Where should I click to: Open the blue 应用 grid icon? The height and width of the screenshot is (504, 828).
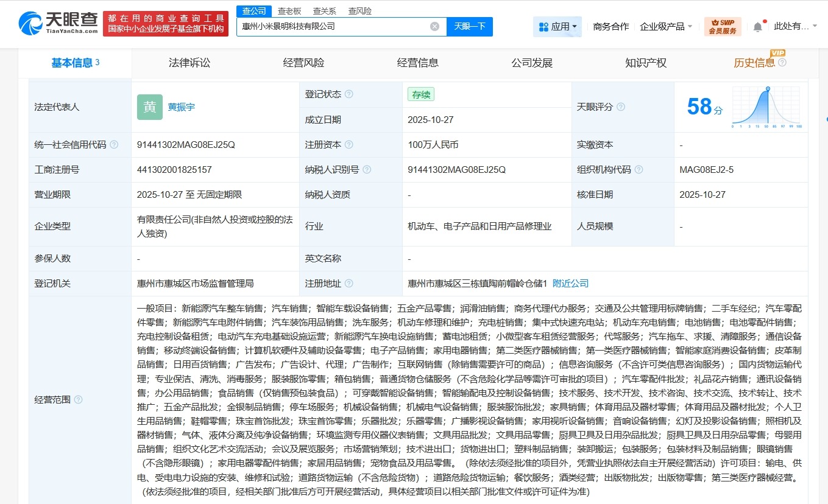544,26
